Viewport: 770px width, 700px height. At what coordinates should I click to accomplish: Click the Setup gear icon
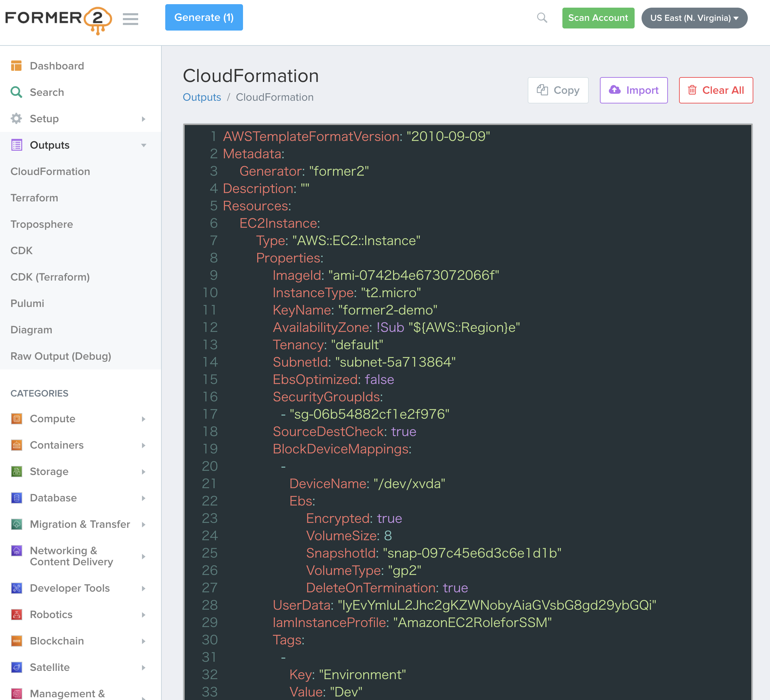point(16,118)
